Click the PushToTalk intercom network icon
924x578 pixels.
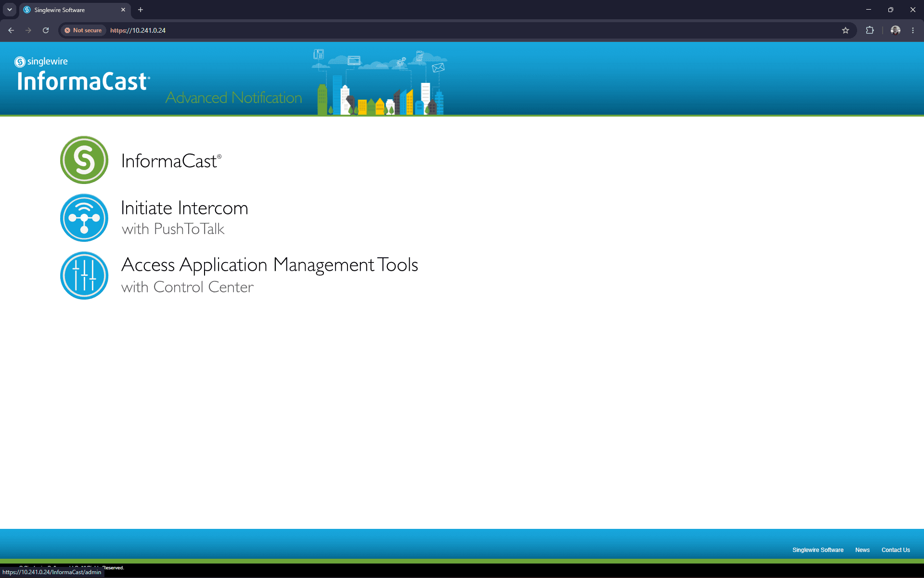pyautogui.click(x=84, y=218)
